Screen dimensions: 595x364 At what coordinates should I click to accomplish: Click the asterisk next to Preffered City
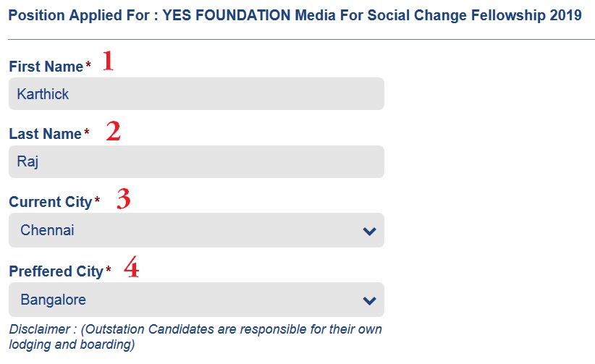(109, 271)
